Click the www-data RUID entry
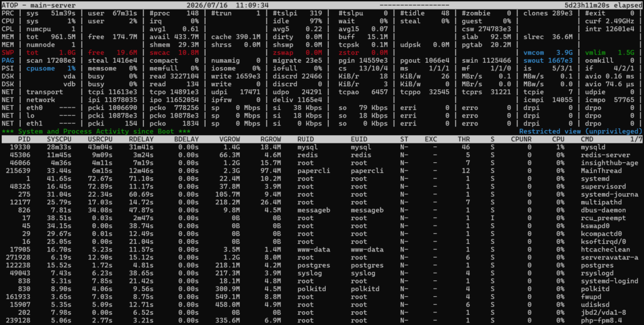 pyautogui.click(x=314, y=250)
